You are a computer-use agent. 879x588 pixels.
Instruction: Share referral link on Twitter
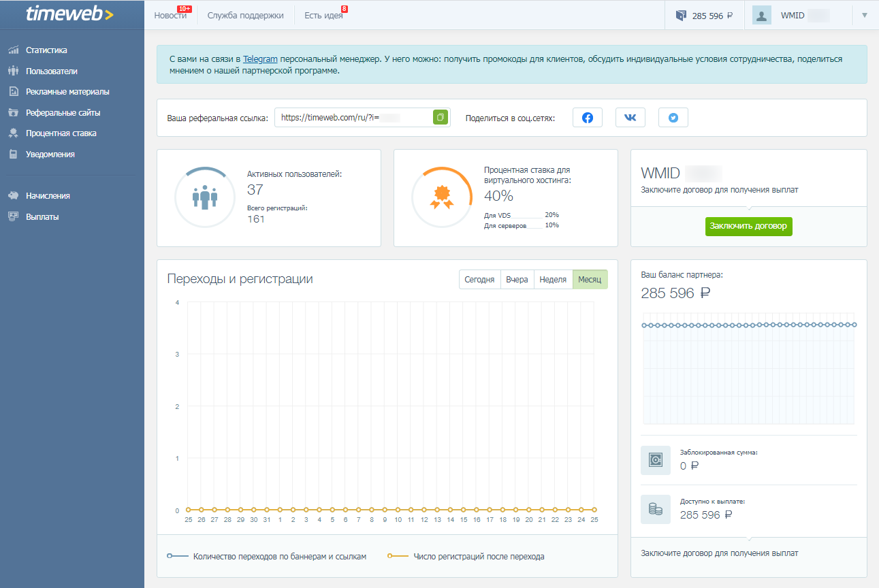point(673,118)
